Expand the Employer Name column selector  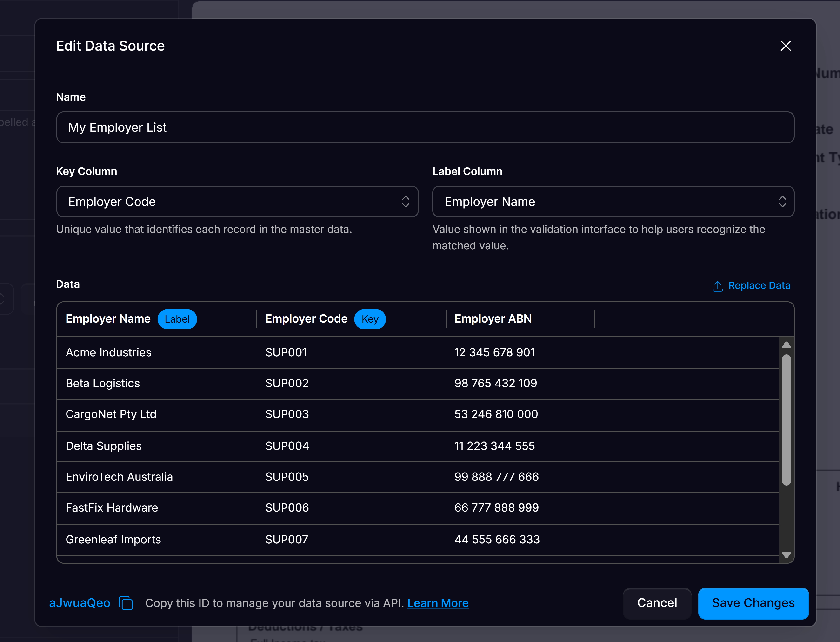point(108,319)
